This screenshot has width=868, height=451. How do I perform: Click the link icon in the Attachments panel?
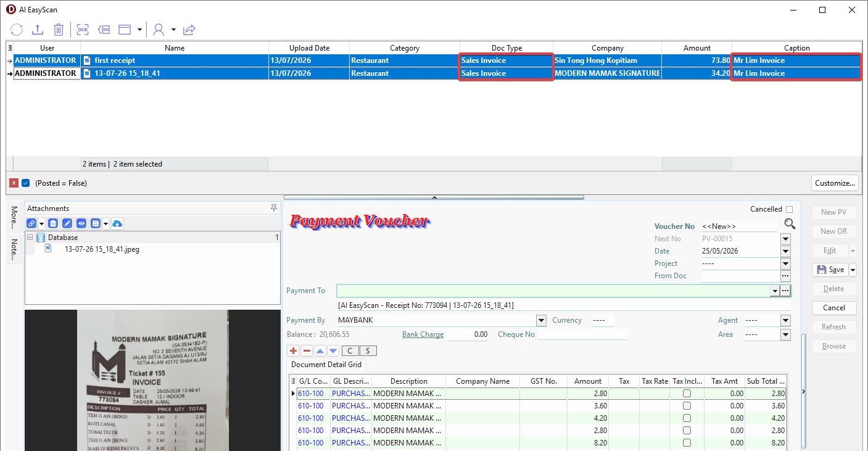pos(31,223)
